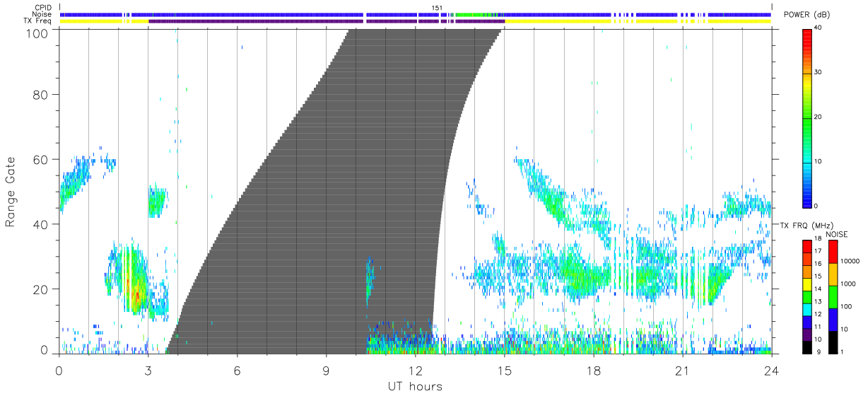Screen dimensions: 868x401
Task: Click the 18 tick label on the UT hours axis
Action: tap(593, 370)
